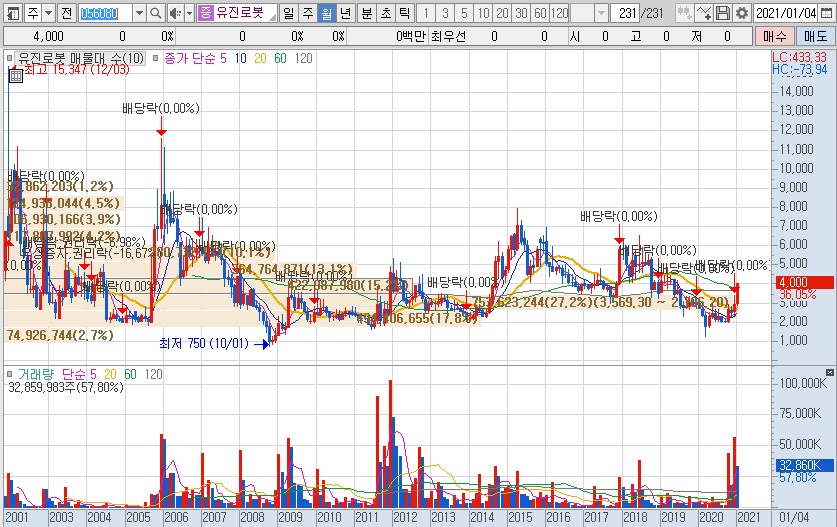Click the 10 moving average legend number

point(240,58)
